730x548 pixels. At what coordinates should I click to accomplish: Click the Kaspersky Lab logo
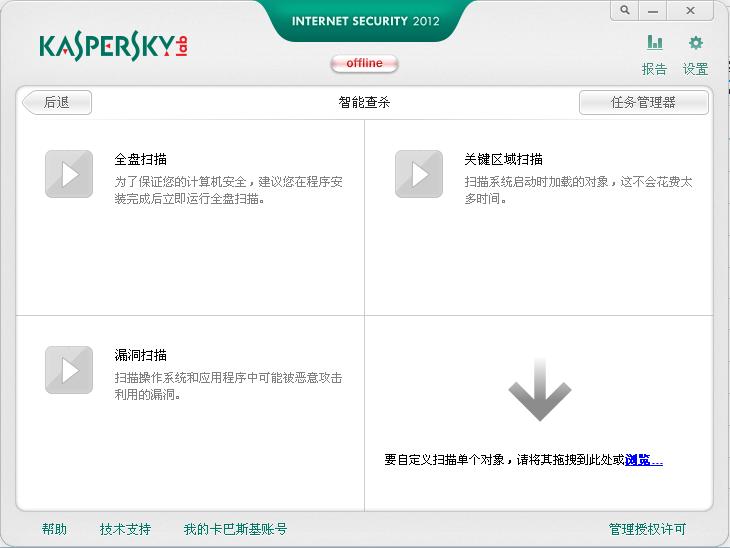[x=114, y=46]
